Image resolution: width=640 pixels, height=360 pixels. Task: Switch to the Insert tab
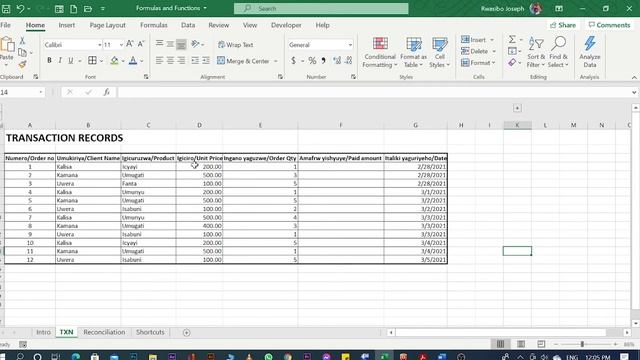click(x=67, y=25)
